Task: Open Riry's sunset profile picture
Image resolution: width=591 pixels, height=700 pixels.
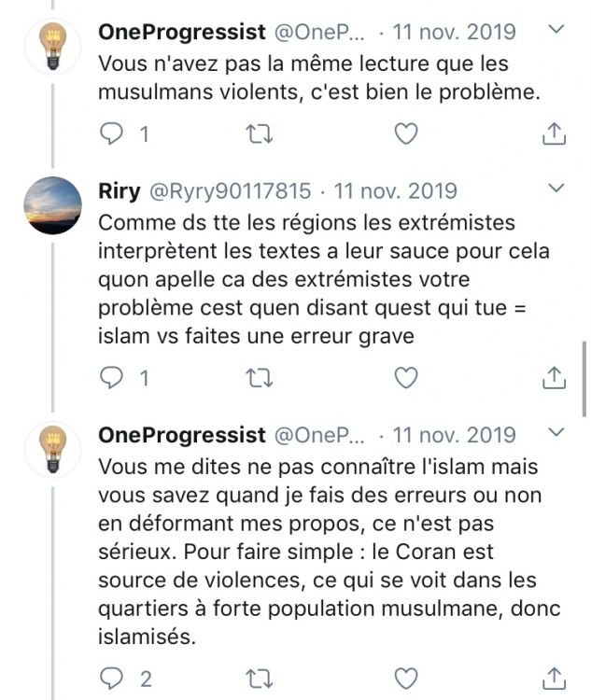Action: (x=52, y=204)
